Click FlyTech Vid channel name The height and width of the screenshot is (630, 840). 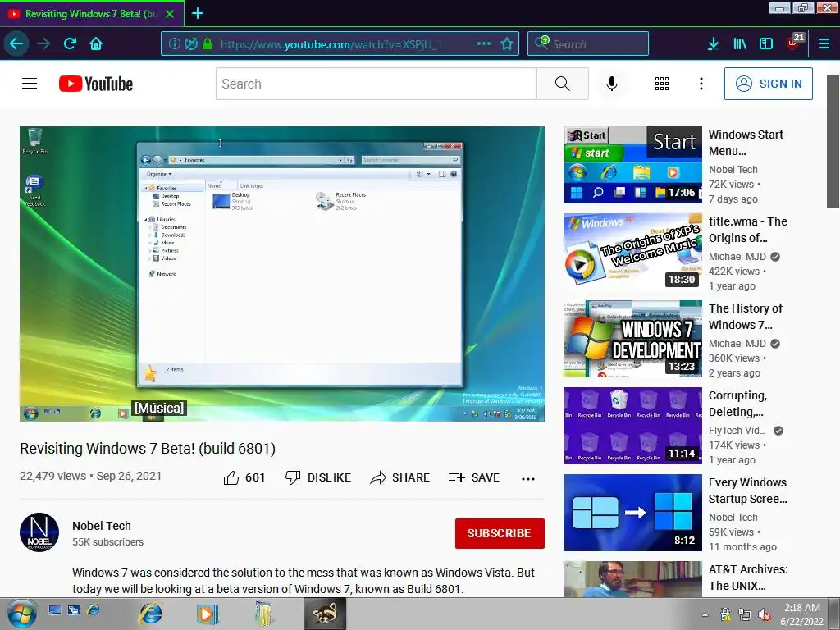coord(737,430)
